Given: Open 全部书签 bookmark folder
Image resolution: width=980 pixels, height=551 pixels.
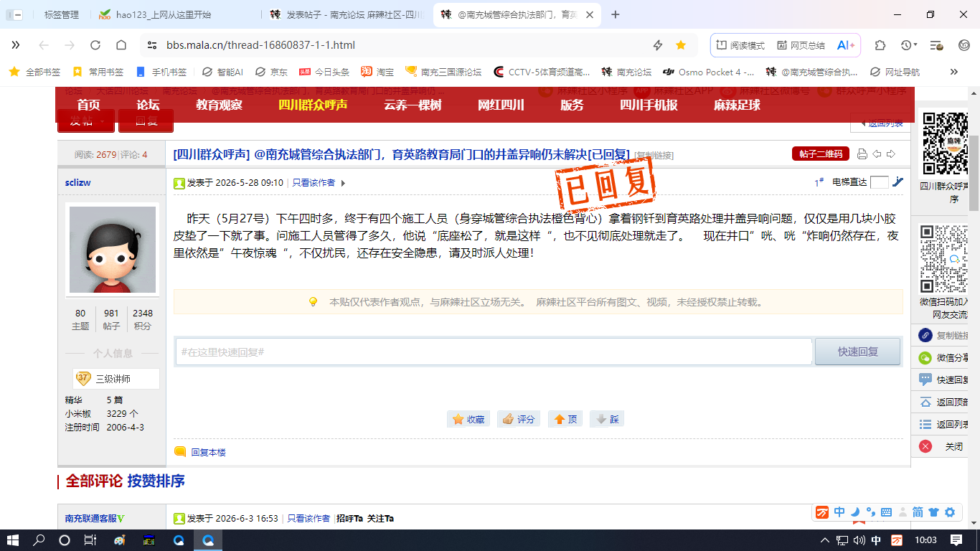Looking at the screenshot, I should [34, 72].
